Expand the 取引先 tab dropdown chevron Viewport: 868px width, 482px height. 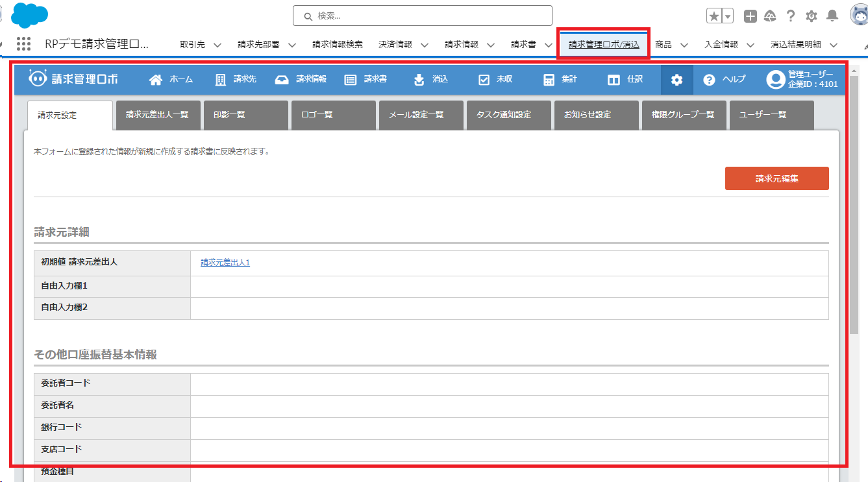coord(217,45)
